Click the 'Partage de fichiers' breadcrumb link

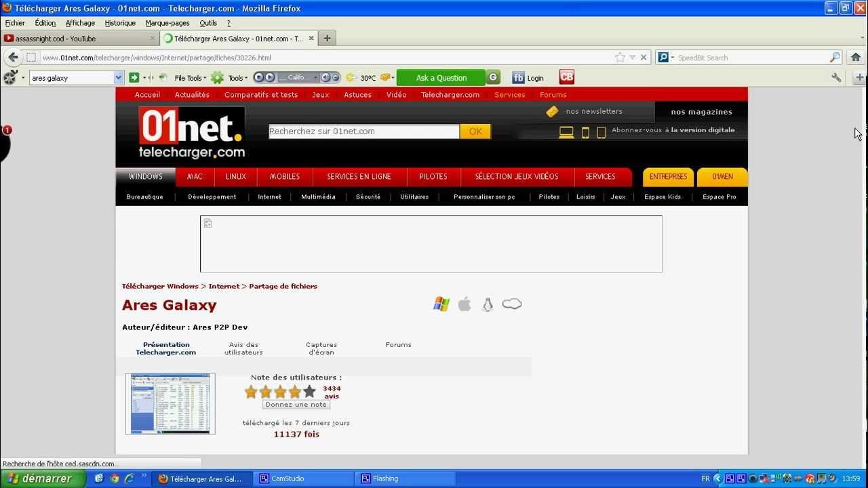(283, 286)
